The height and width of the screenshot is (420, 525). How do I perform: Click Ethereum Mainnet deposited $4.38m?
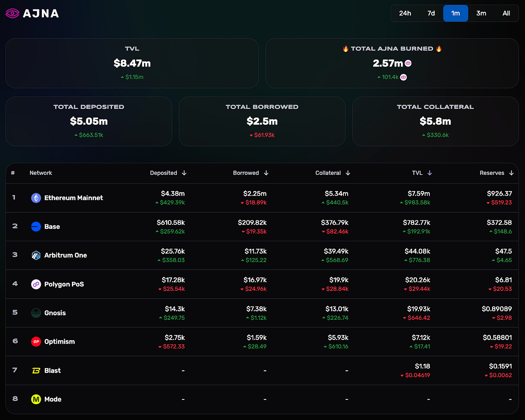(173, 194)
